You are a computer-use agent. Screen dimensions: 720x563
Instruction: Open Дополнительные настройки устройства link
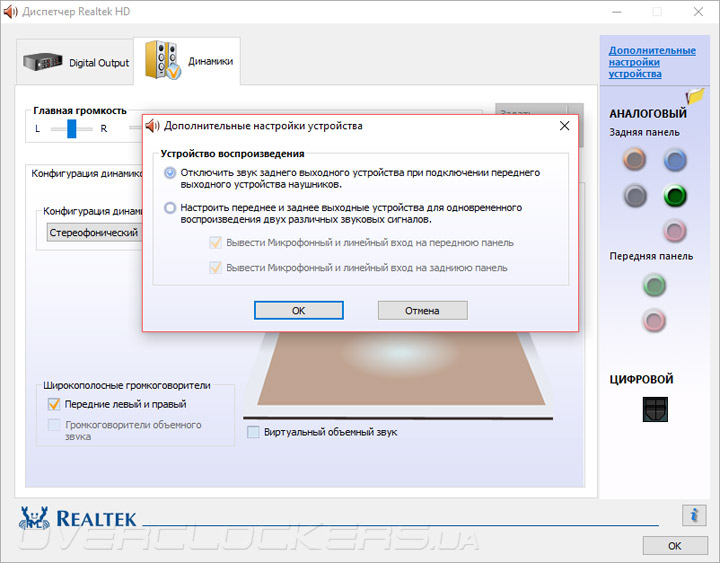(652, 62)
